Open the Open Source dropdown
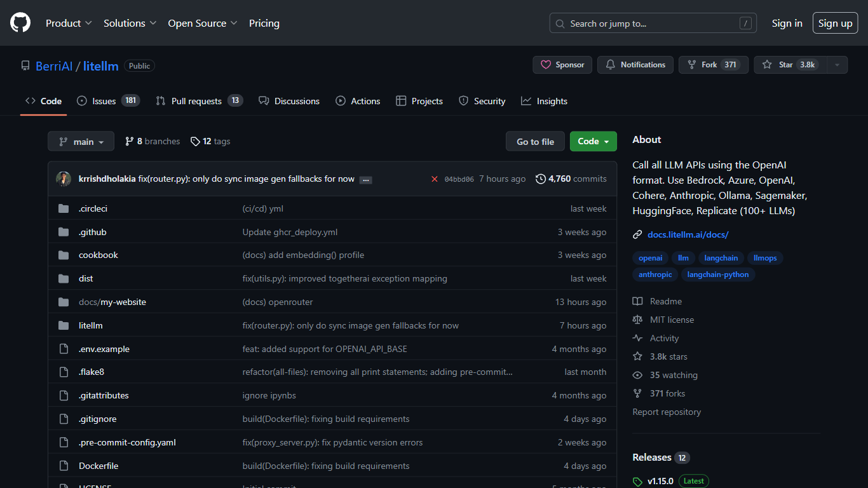Viewport: 868px width, 488px height. click(x=203, y=23)
